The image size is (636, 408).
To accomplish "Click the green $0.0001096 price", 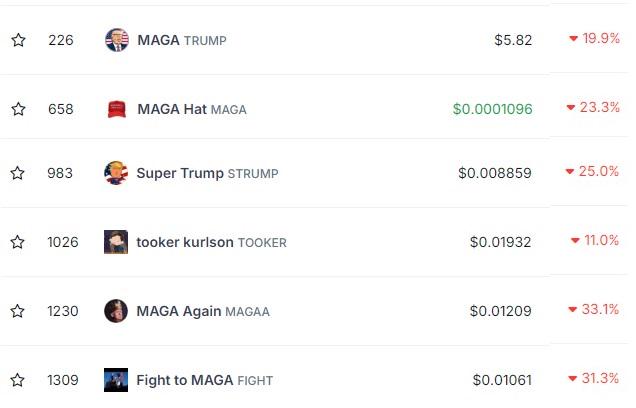I will (x=492, y=109).
